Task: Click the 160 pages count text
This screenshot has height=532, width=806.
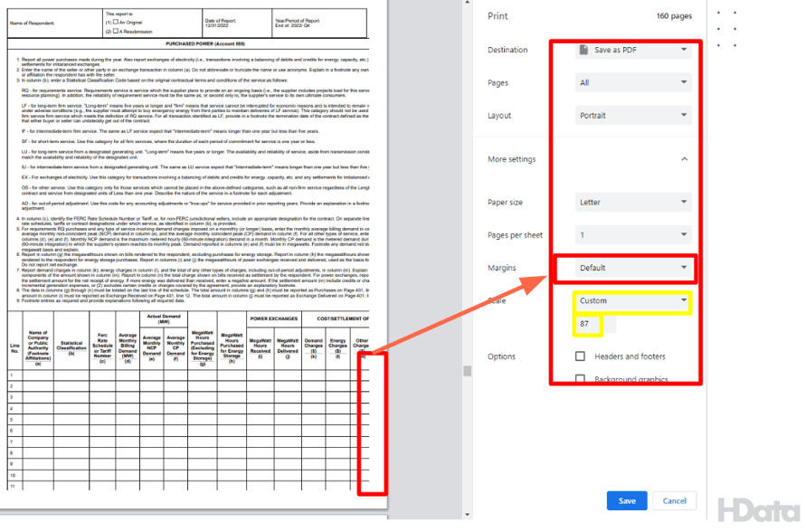Action: tap(674, 16)
